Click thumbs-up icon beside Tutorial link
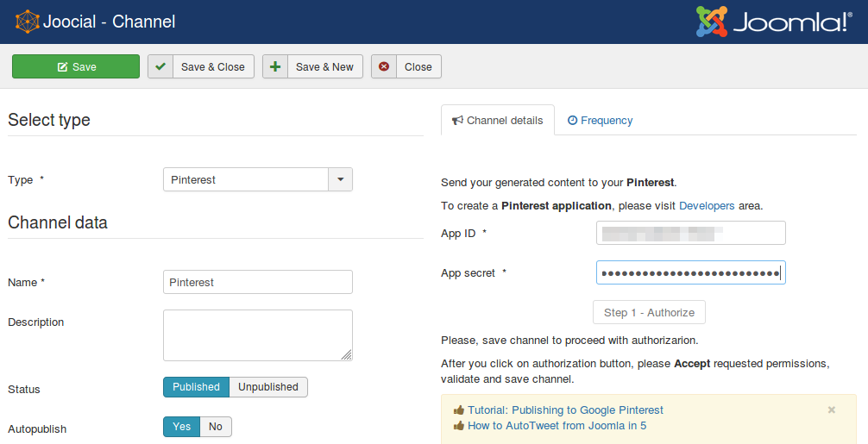The image size is (868, 444). [458, 410]
